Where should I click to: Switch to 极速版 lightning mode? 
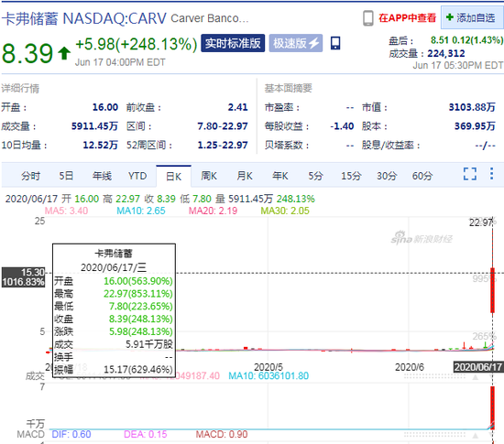click(296, 43)
